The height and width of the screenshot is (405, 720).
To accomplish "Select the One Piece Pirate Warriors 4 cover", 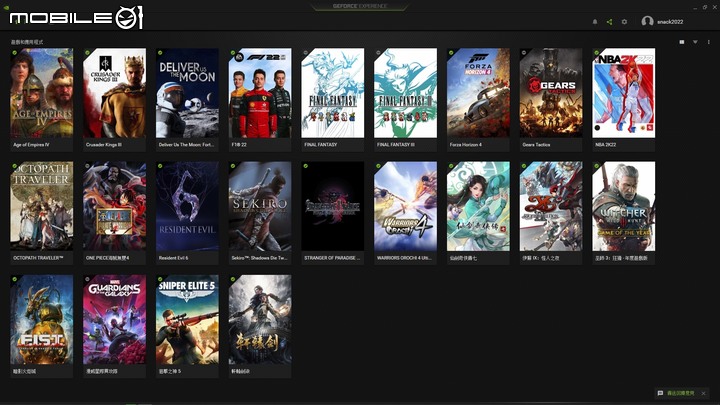I will tap(114, 206).
